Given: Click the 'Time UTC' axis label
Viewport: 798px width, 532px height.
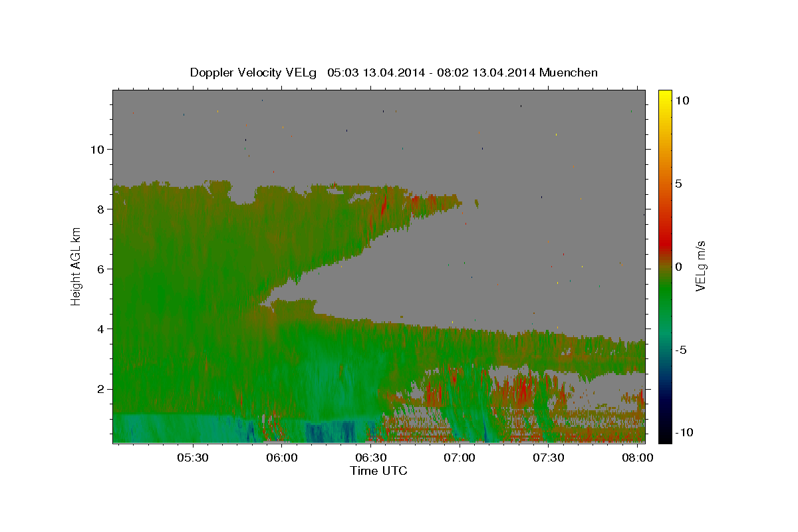Looking at the screenshot, I should click(378, 471).
